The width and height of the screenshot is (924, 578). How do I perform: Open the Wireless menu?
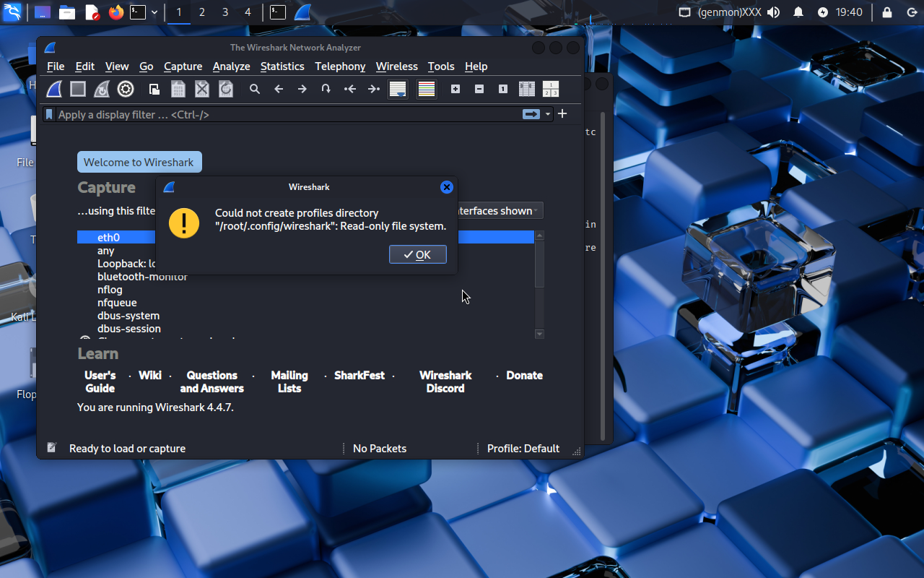pyautogui.click(x=397, y=66)
